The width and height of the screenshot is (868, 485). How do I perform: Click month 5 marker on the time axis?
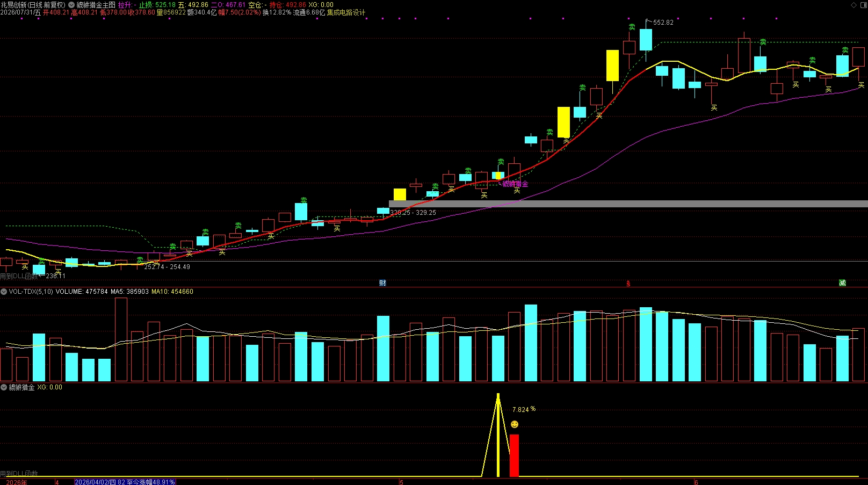pos(401,482)
